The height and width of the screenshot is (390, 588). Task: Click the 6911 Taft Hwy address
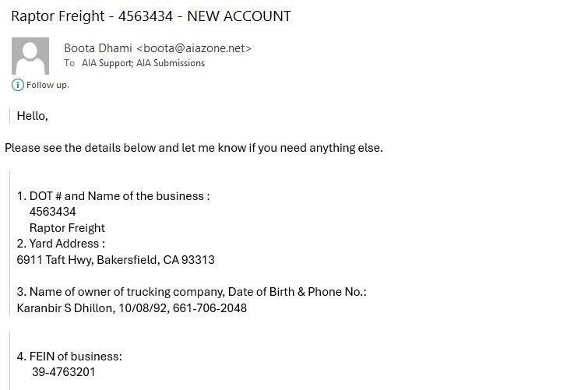[x=115, y=260]
